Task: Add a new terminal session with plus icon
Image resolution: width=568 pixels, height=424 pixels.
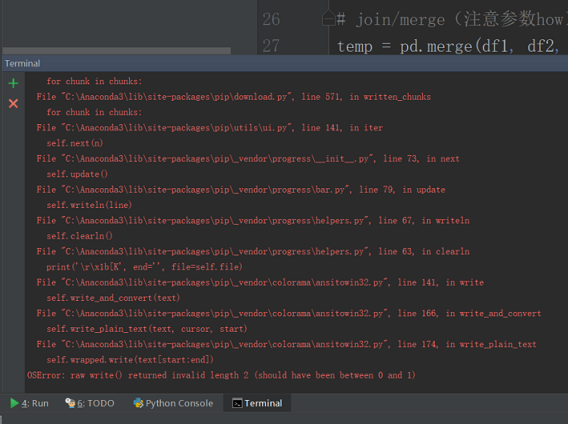Action: pos(13,83)
